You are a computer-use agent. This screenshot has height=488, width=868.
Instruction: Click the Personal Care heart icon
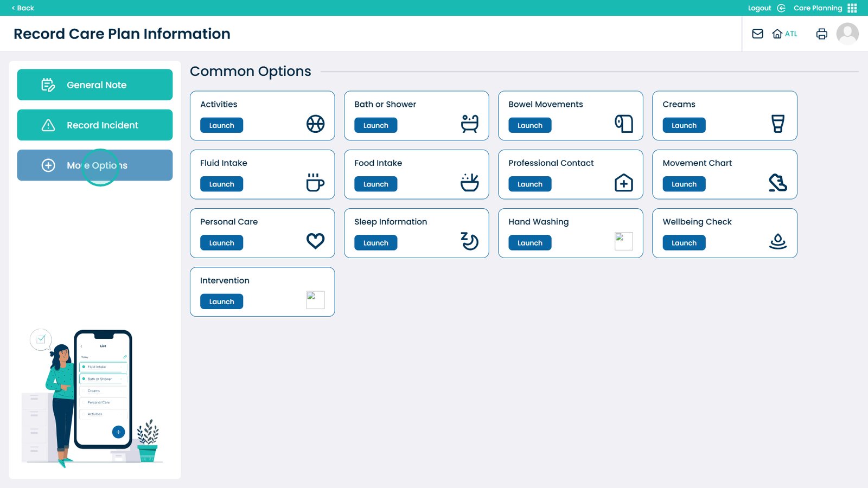(315, 241)
